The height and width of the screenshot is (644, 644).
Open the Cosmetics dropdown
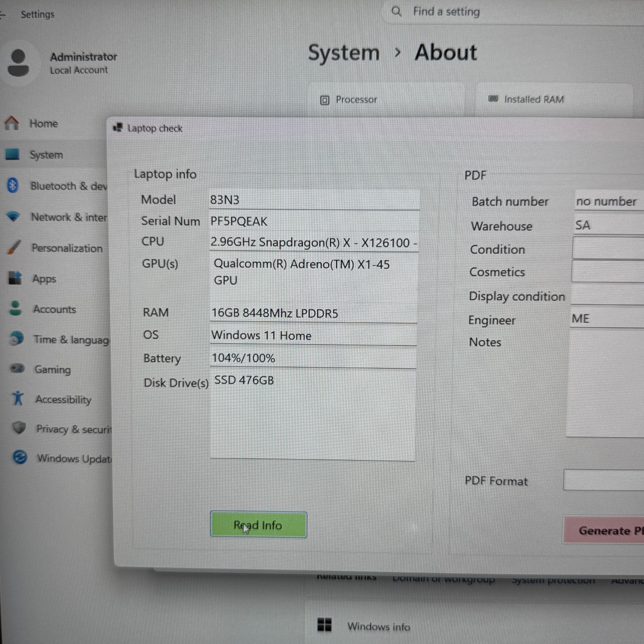tap(607, 271)
